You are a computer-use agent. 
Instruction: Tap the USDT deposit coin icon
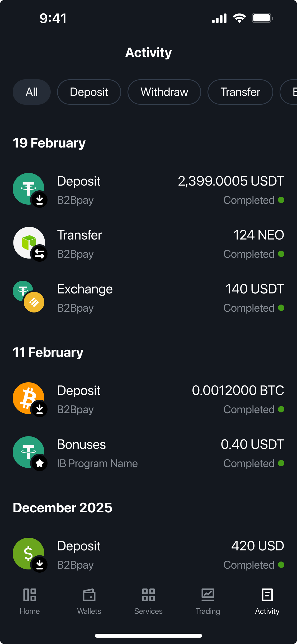[x=29, y=189]
